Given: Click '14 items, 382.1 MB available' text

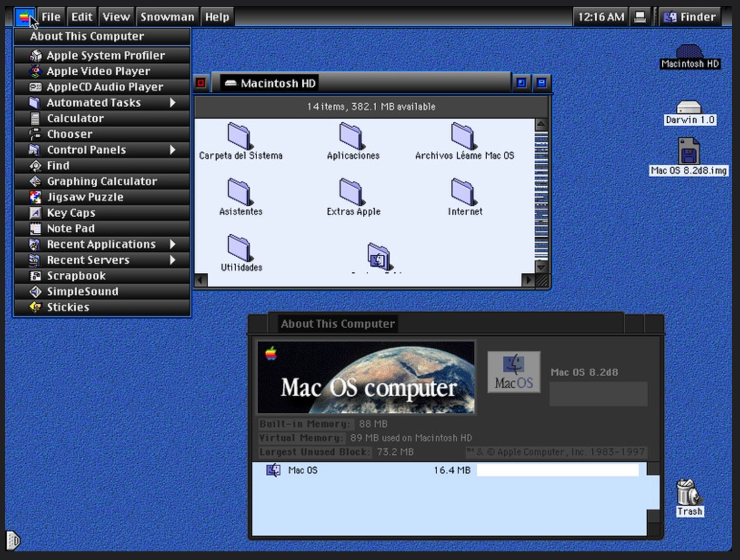Looking at the screenshot, I should pyautogui.click(x=371, y=107).
